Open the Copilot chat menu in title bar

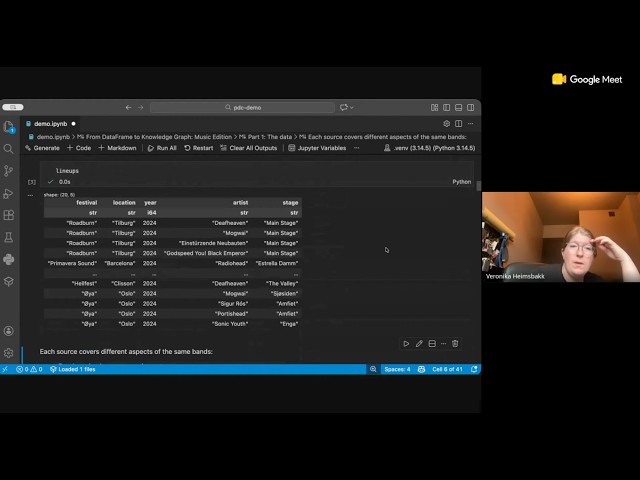(346, 107)
